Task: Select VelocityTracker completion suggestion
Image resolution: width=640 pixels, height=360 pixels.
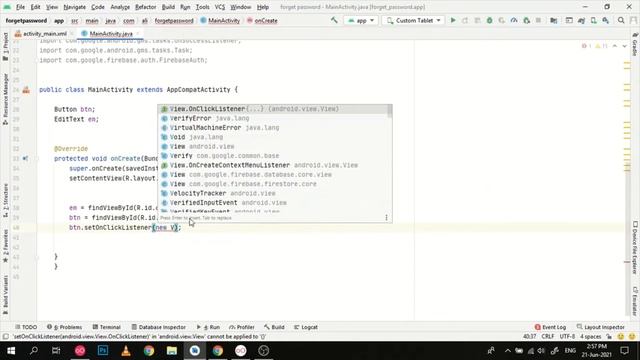Action: 273,193
